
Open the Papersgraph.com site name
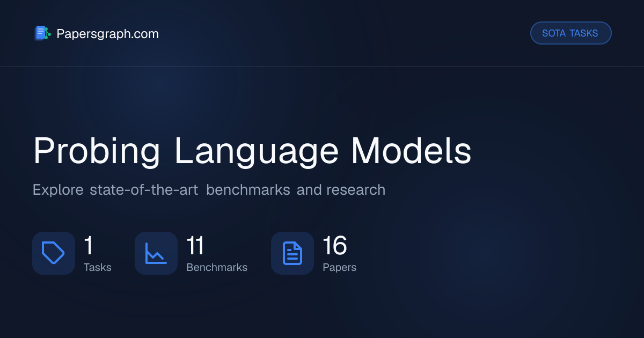tap(107, 34)
